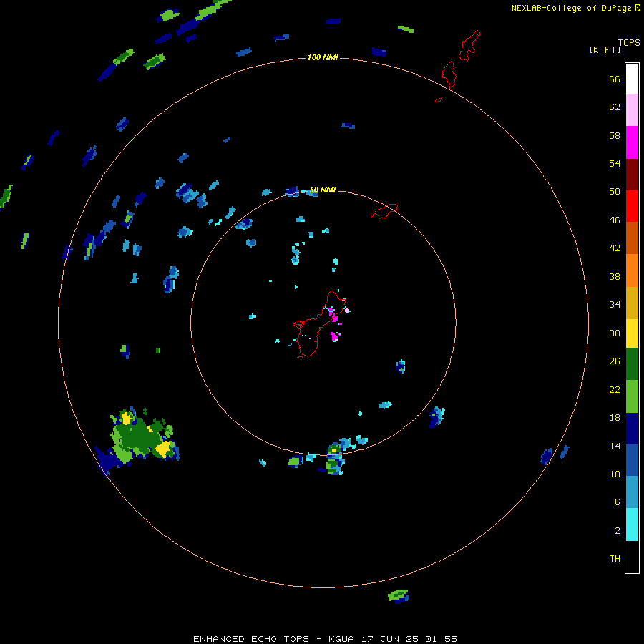Image resolution: width=644 pixels, height=644 pixels.
Task: Click the white 66 kft legend color swatch
Action: pyautogui.click(x=632, y=79)
